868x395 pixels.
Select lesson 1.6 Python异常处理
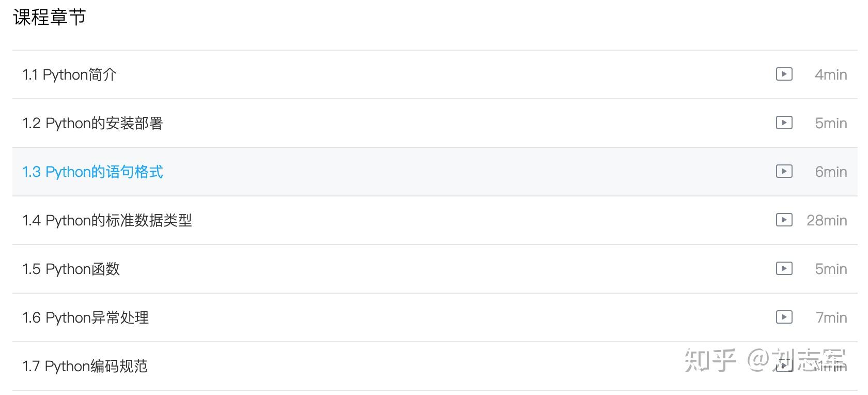[86, 318]
